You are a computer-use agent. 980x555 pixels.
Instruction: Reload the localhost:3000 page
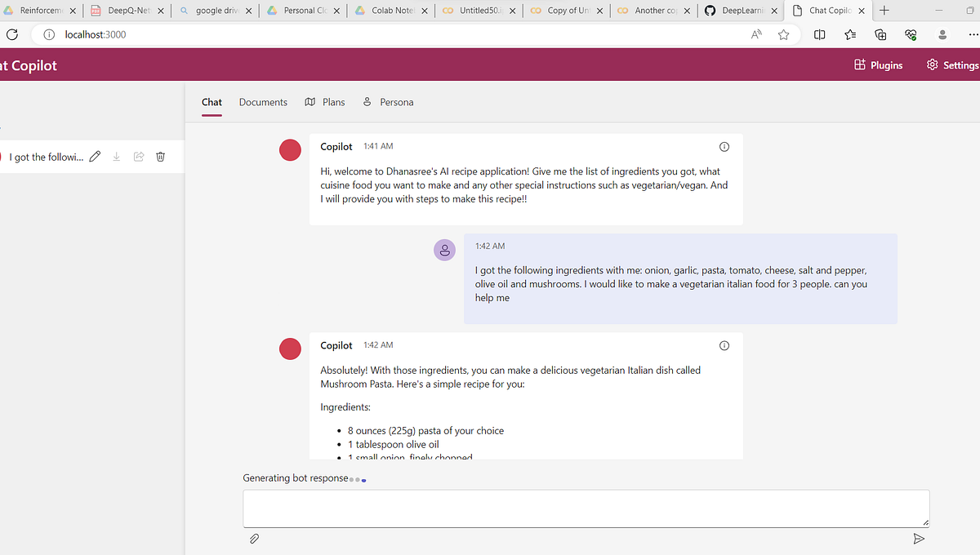click(11, 34)
